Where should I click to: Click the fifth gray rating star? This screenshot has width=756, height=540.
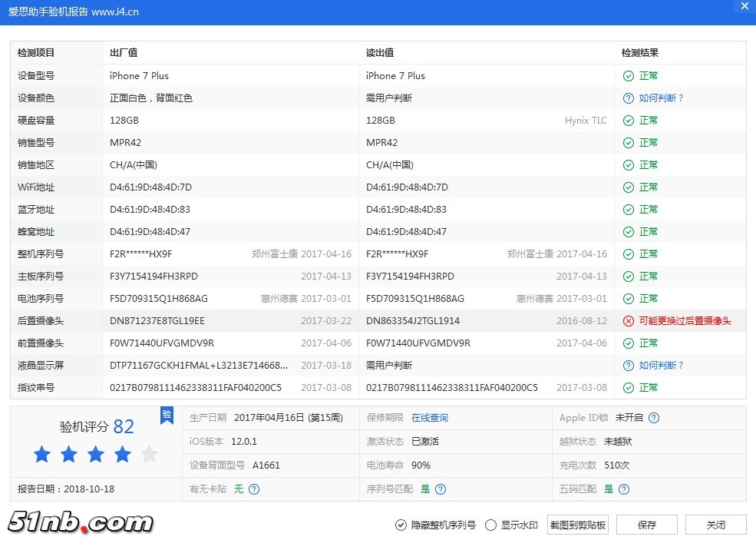pos(150,455)
